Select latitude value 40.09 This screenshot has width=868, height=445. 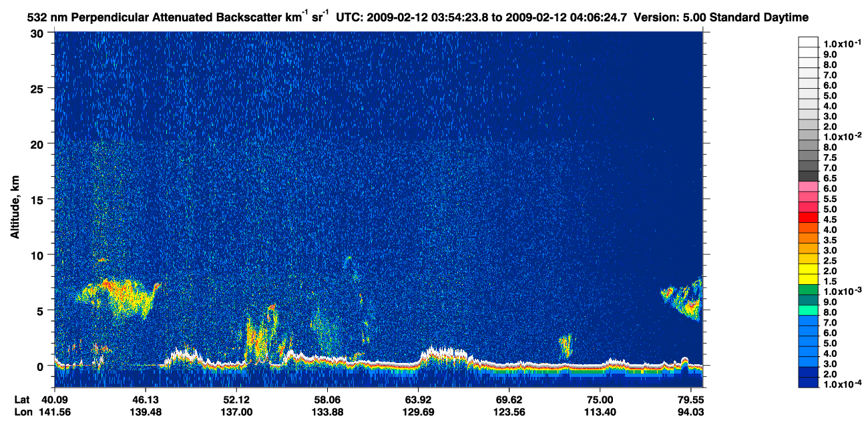(55, 399)
